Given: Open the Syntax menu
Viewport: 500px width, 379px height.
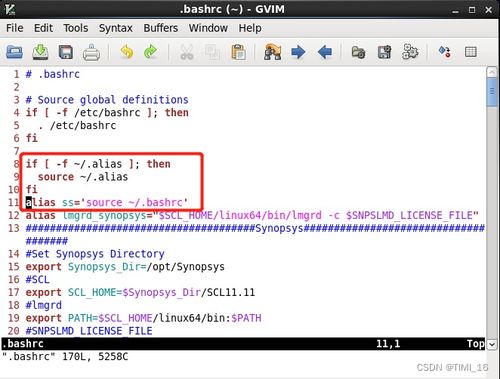Looking at the screenshot, I should (x=116, y=28).
